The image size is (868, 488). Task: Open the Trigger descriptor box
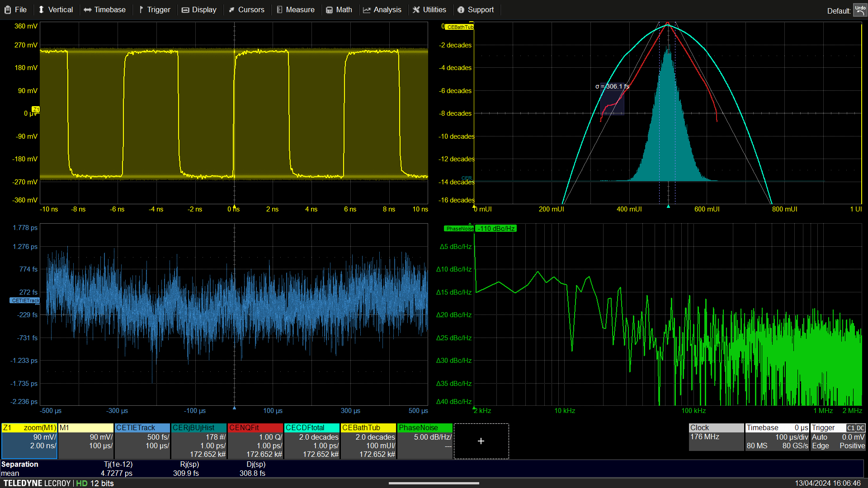coord(838,437)
